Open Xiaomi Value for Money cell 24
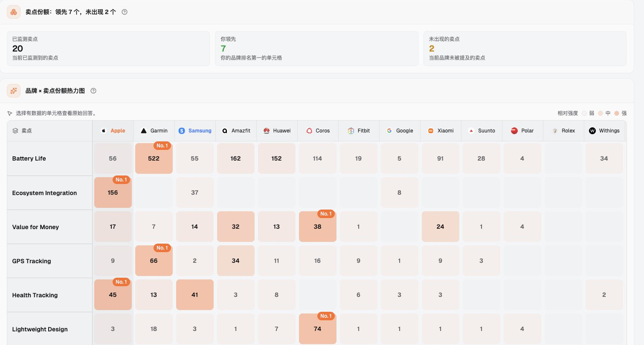 (441, 227)
